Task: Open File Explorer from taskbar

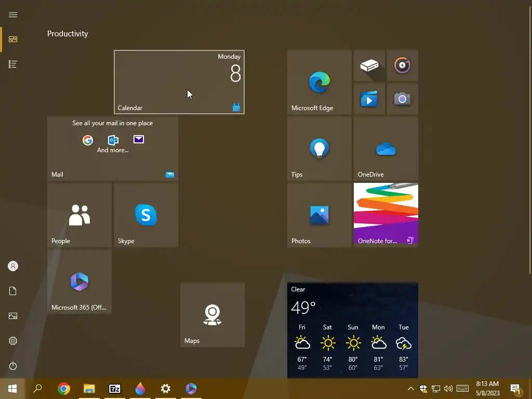Action: [89, 389]
